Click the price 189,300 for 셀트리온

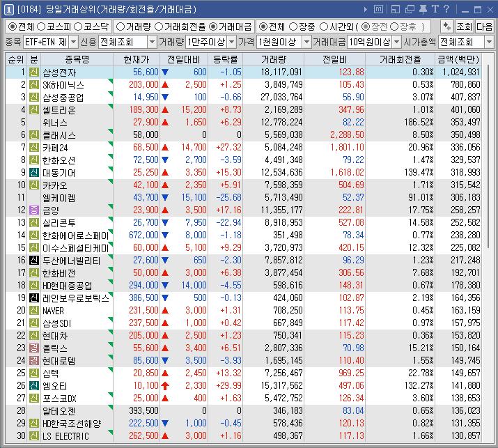click(143, 109)
